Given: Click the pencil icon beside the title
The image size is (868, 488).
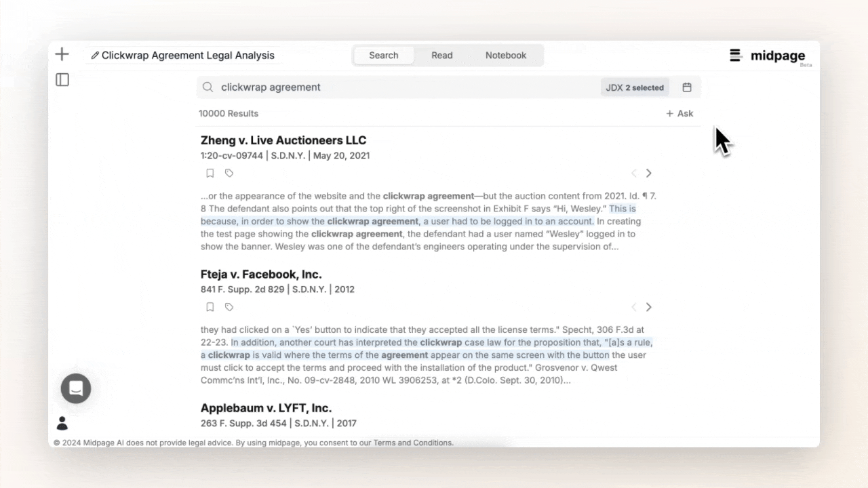Looking at the screenshot, I should [x=95, y=56].
